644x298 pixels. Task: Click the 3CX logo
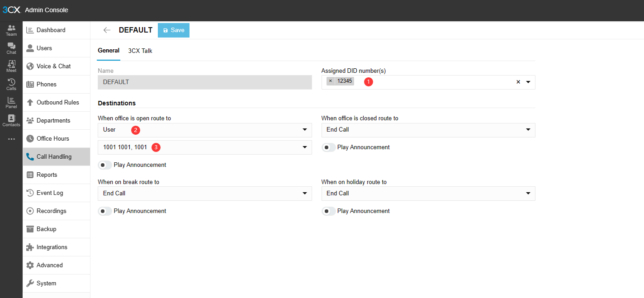tap(11, 10)
